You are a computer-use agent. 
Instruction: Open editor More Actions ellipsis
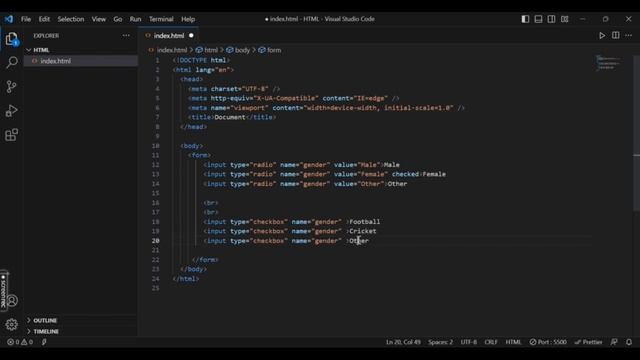[629, 36]
